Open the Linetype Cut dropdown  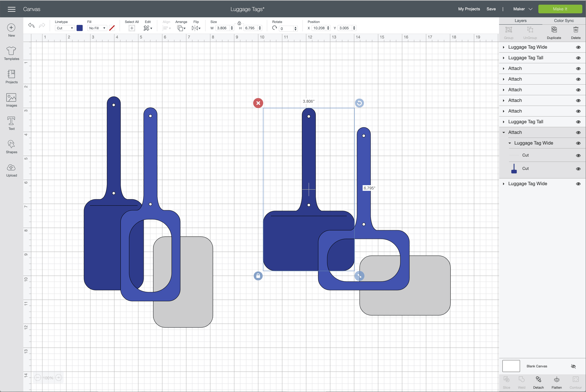coord(64,28)
